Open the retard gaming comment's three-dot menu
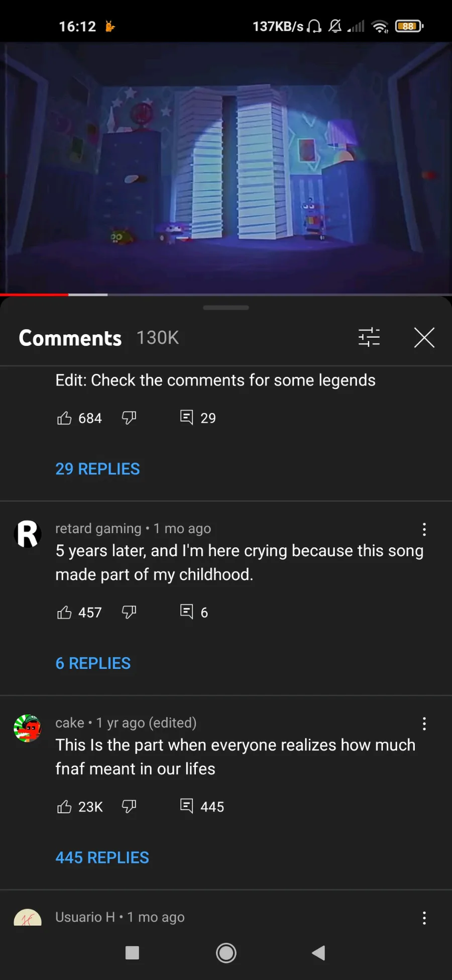This screenshot has width=452, height=980. coord(424,529)
